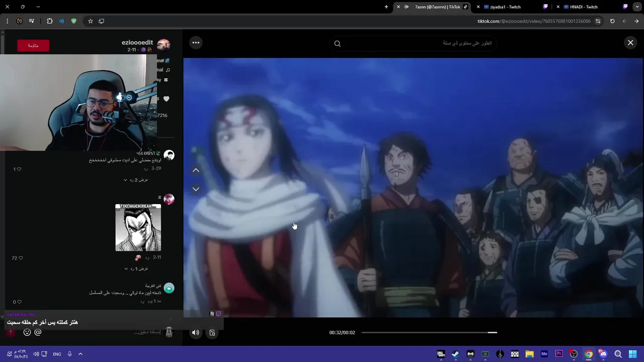644x362 pixels.
Task: Open first commenter's avatar
Action: tap(169, 155)
